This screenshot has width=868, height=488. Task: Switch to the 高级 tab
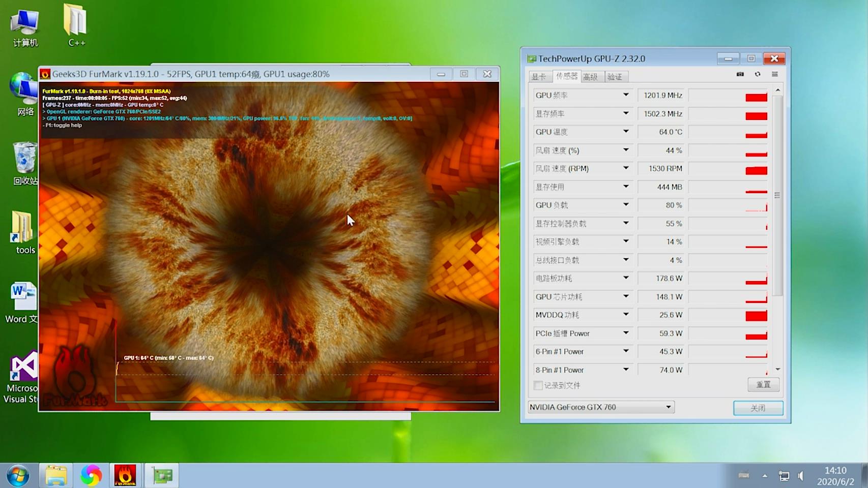[x=590, y=77]
